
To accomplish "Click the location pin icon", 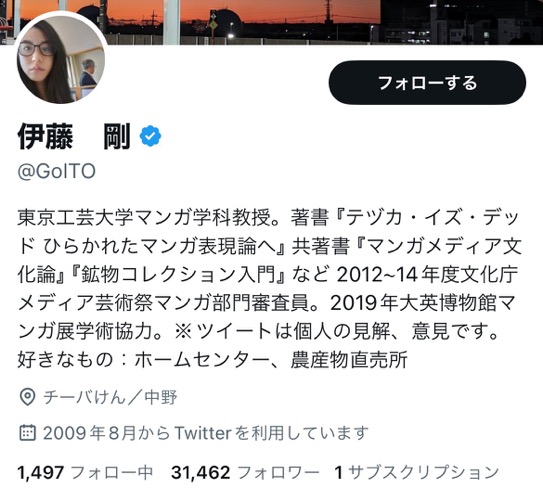I will 27,397.
